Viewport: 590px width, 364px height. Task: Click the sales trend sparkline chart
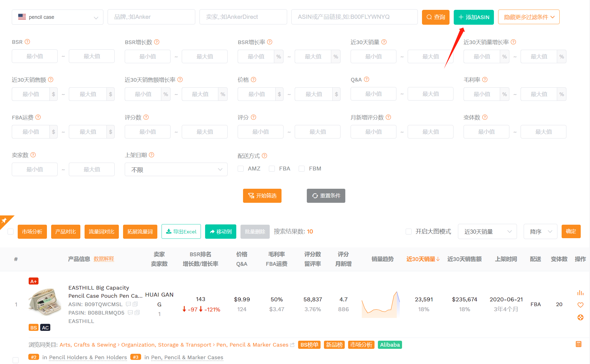point(381,304)
